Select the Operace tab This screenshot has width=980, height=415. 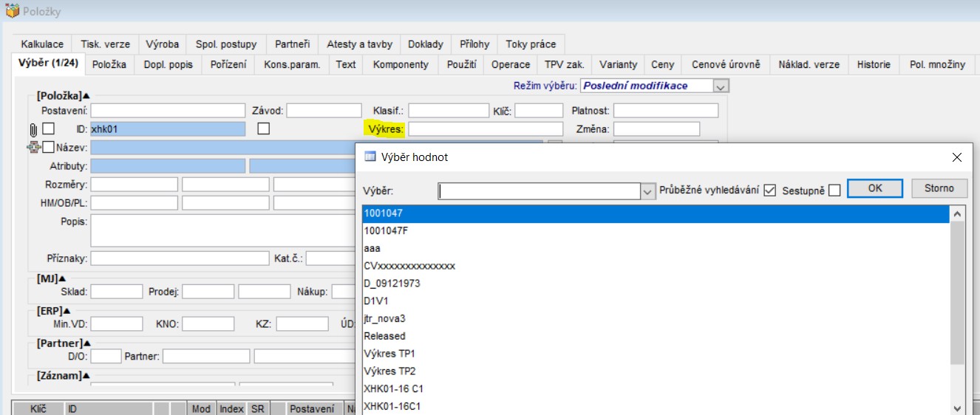511,64
